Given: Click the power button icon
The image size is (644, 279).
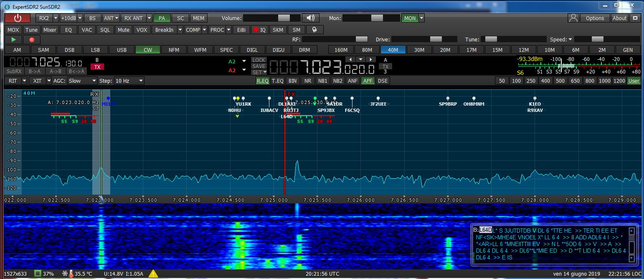Looking at the screenshot, I should click(x=17, y=18).
